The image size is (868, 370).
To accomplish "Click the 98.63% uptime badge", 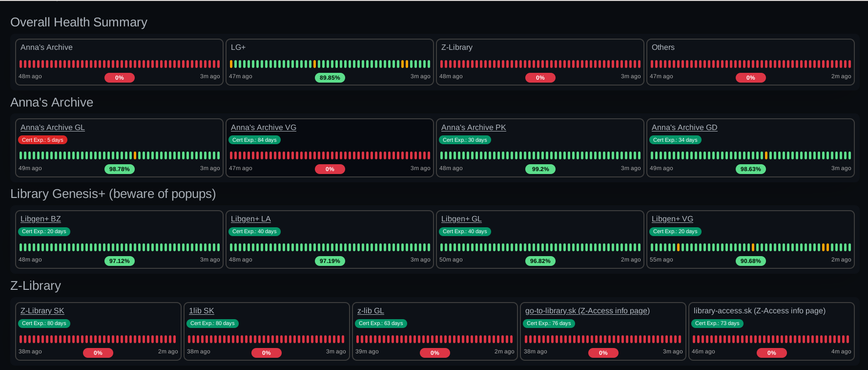I will pyautogui.click(x=751, y=169).
